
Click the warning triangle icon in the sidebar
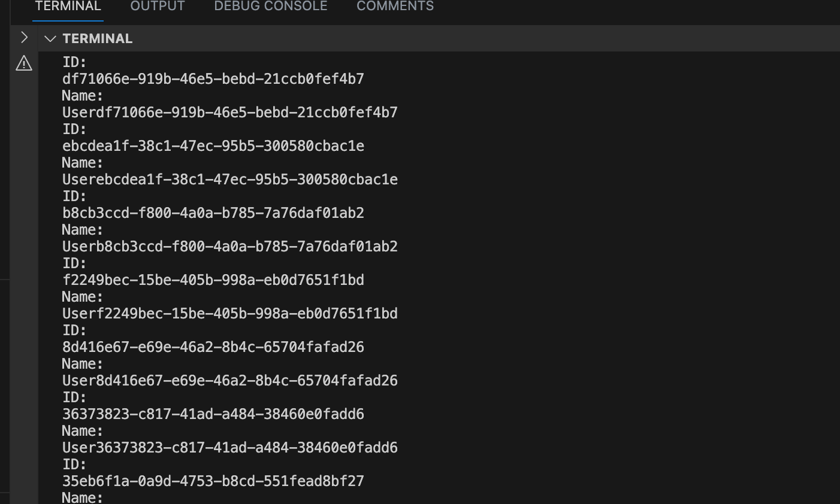23,62
